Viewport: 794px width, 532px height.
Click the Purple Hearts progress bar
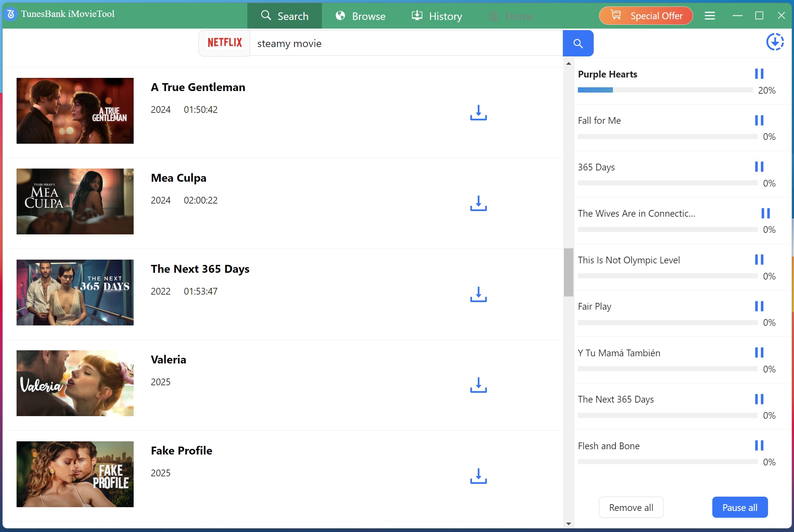click(x=665, y=90)
